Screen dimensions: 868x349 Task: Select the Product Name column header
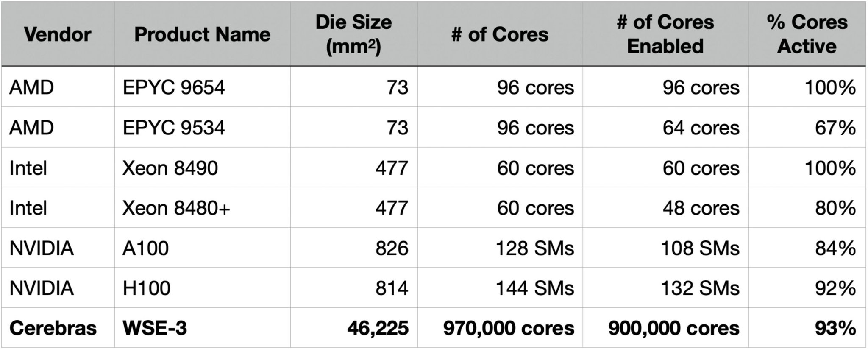pos(202,34)
